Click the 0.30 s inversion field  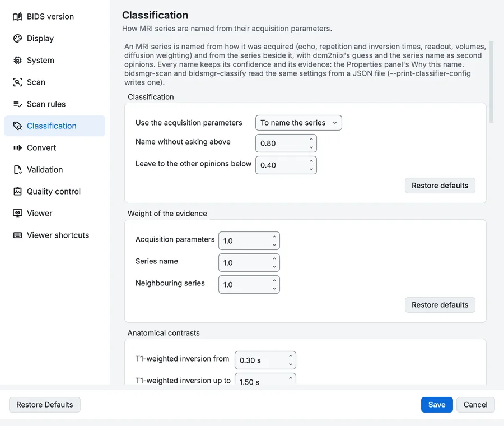(x=265, y=360)
